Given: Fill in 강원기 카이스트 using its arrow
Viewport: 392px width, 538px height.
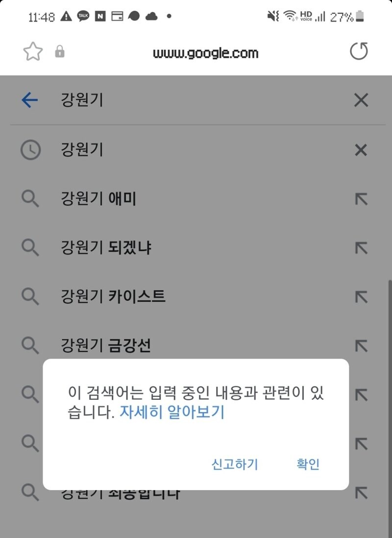Looking at the screenshot, I should (361, 297).
